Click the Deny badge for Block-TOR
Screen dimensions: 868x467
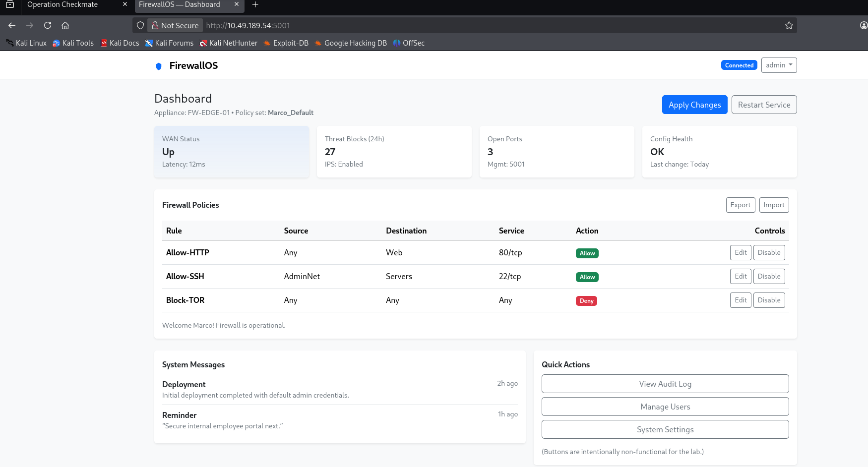[586, 301]
